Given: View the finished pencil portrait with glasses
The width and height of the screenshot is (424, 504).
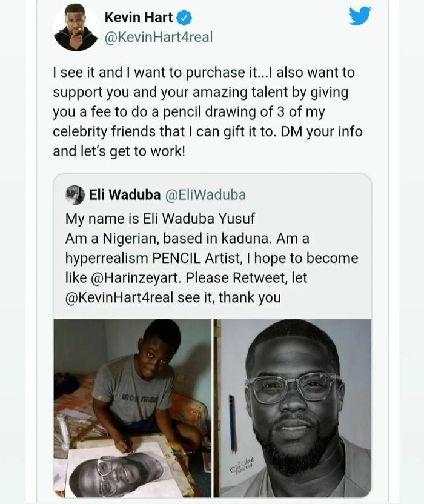Looking at the screenshot, I should [293, 408].
